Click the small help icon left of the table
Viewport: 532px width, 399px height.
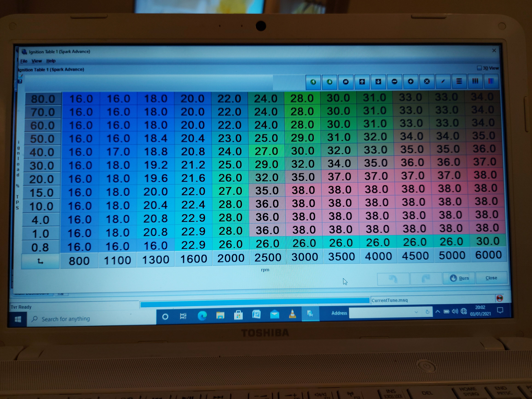(x=20, y=81)
